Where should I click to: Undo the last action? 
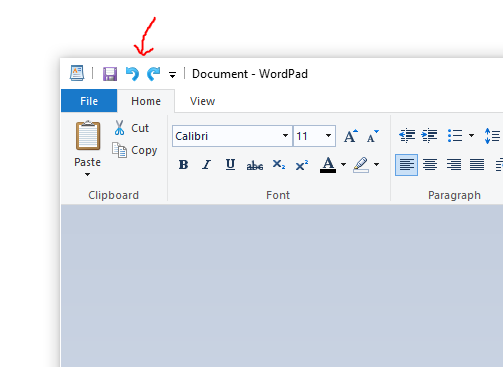[x=132, y=74]
